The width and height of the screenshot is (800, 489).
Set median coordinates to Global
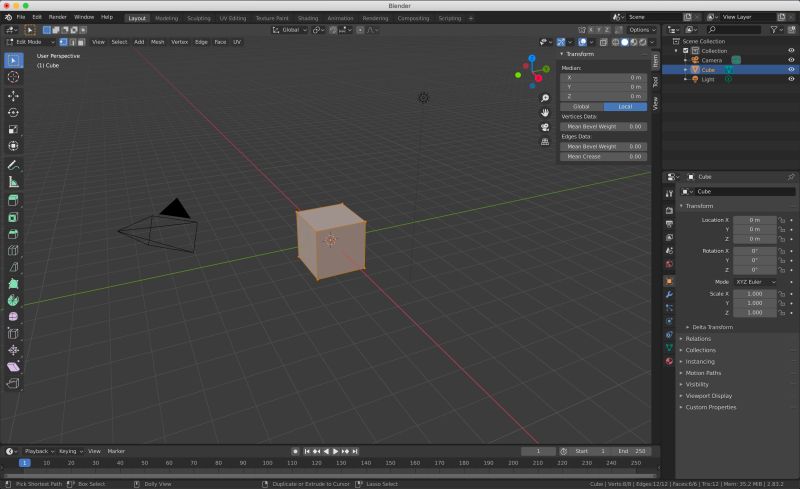click(582, 107)
